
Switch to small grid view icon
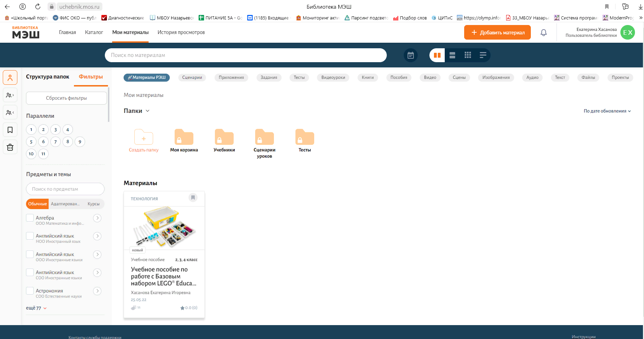tap(468, 55)
